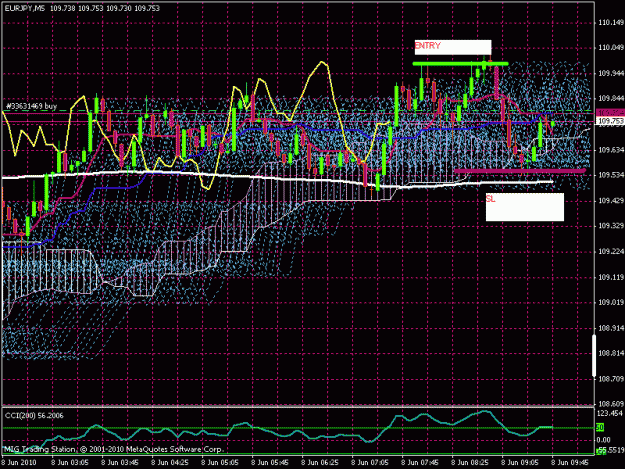The height and width of the screenshot is (469, 625).
Task: Select the red SL text label
Action: coord(491,198)
